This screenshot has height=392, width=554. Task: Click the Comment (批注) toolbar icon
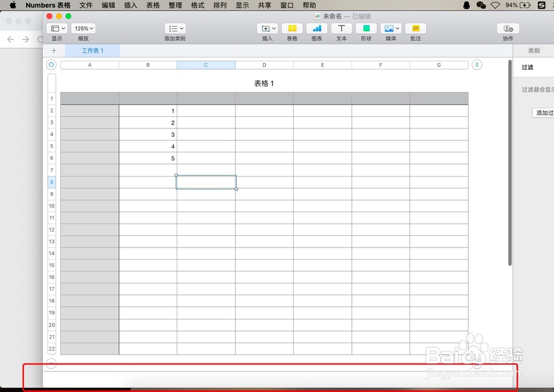click(x=416, y=29)
